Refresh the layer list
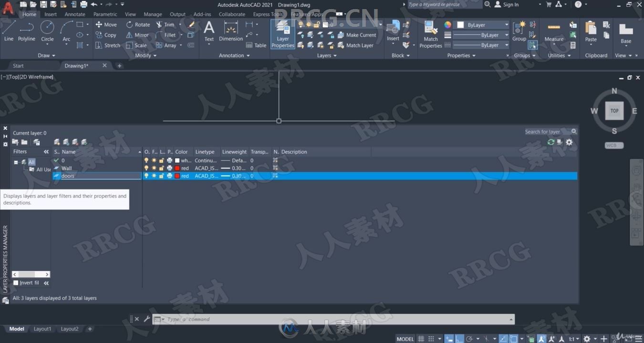The width and height of the screenshot is (644, 343). [x=551, y=142]
